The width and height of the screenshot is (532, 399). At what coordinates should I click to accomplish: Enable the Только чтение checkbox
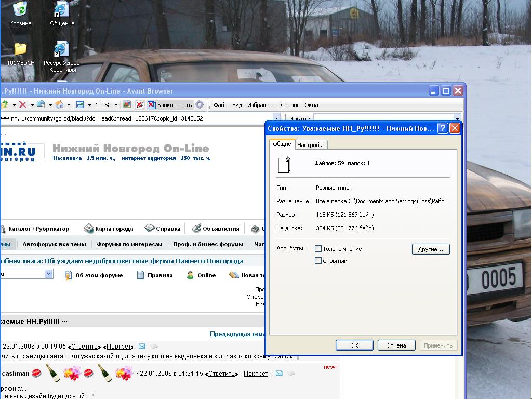(x=318, y=249)
